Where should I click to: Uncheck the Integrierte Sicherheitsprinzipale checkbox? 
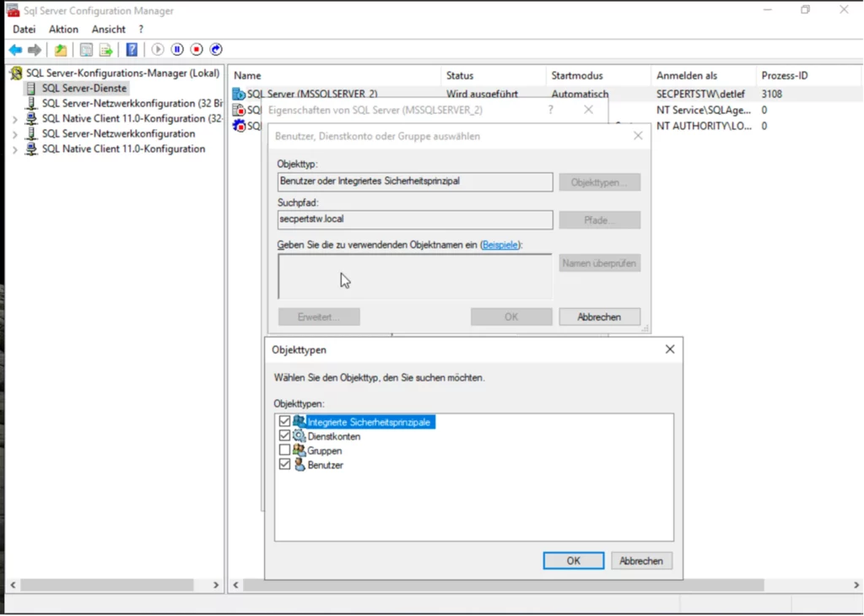[284, 422]
